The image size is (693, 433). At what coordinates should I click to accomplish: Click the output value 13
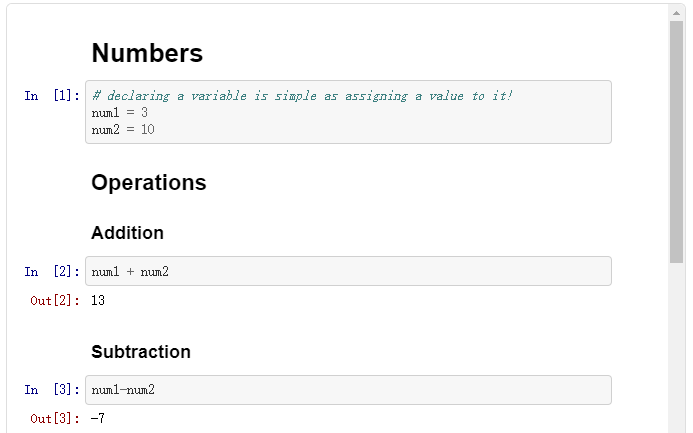coord(98,300)
